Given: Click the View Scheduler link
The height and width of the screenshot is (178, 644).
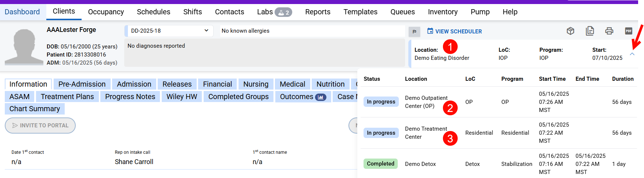Looking at the screenshot, I should point(455,32).
